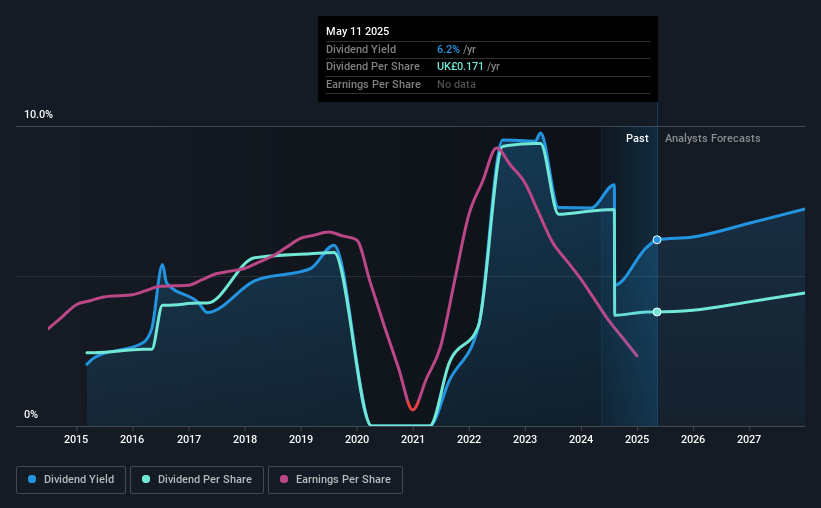Click the 0% y-axis label
The image size is (821, 508).
pyautogui.click(x=31, y=415)
